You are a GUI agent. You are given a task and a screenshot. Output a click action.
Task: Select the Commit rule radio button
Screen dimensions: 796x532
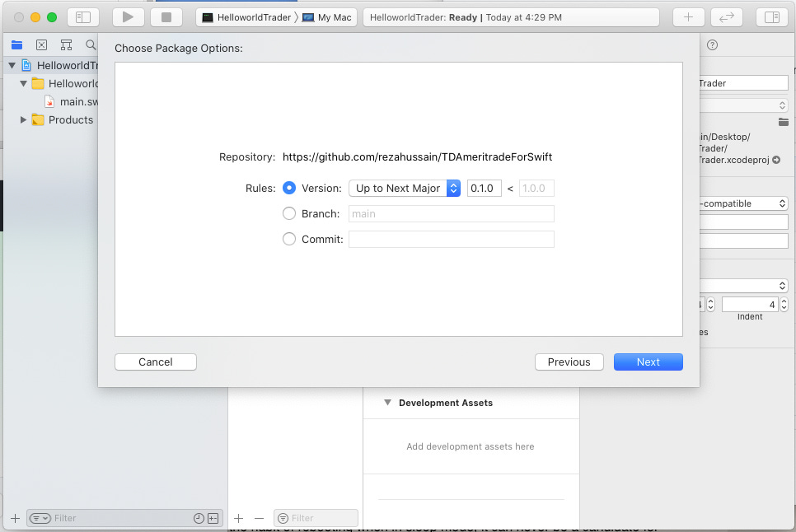(289, 239)
